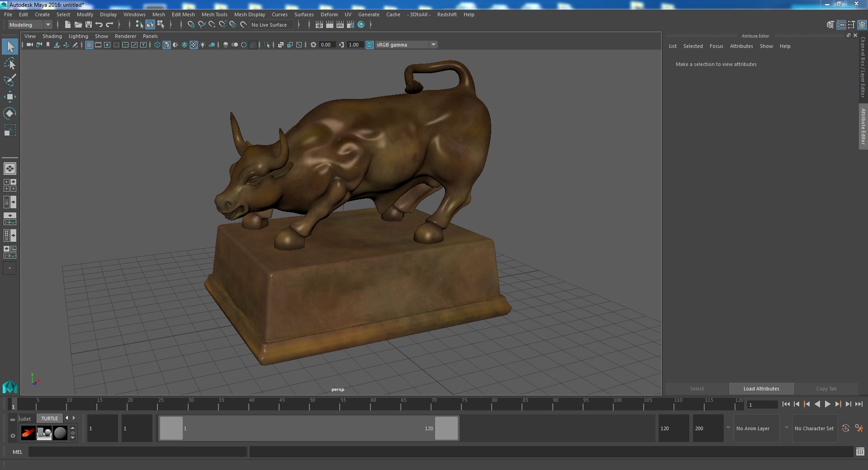Toggle snap to view planes
The height and width of the screenshot is (470, 868).
pyautogui.click(x=233, y=25)
